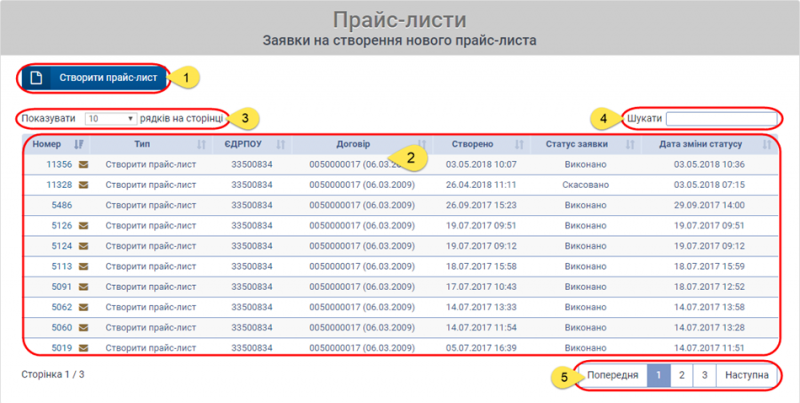Click created date 17.07.2017 10:43

tap(481, 287)
